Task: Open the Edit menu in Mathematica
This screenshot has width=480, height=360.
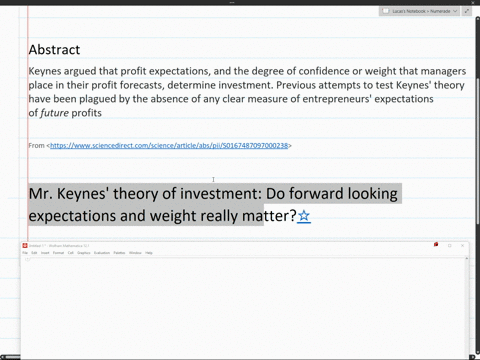Action: (34, 253)
